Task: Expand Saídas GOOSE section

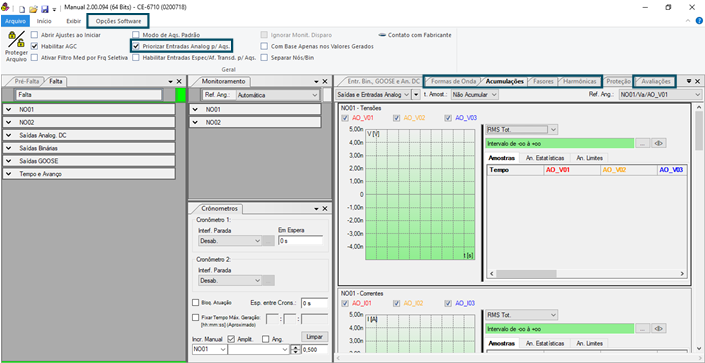Action: pos(9,161)
